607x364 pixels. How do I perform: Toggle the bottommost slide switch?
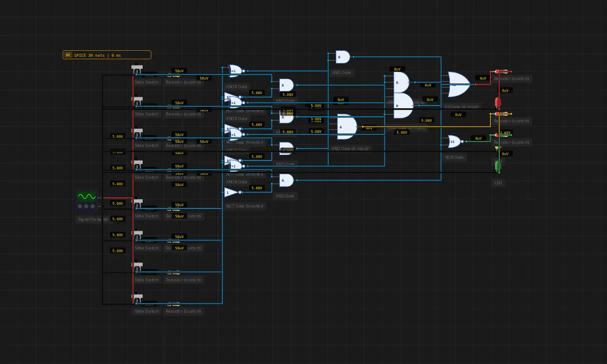(137, 298)
